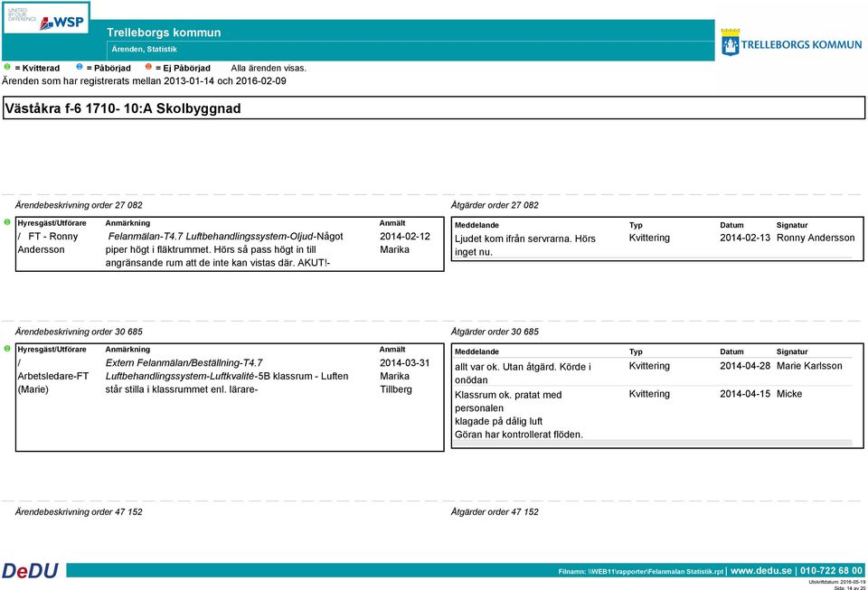This screenshot has width=868, height=590.
Task: Click the message 'allt var ok. Utan åtgärd'
Action: click(523, 373)
